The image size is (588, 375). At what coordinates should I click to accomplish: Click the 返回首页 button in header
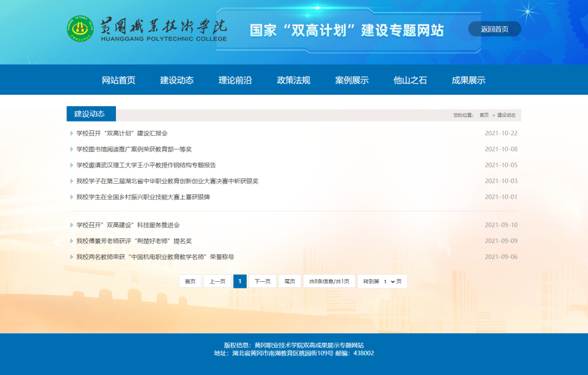pos(494,29)
